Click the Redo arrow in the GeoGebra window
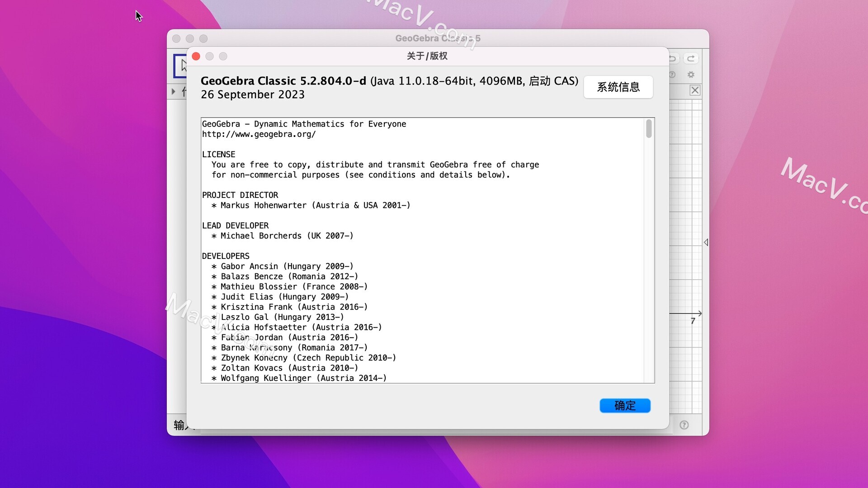 pos(690,58)
